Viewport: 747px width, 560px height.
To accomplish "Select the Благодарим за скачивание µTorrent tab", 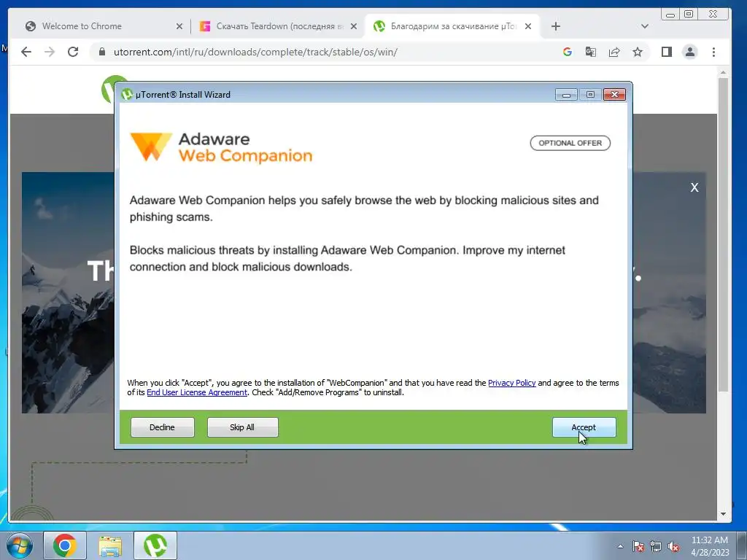I will [x=452, y=26].
